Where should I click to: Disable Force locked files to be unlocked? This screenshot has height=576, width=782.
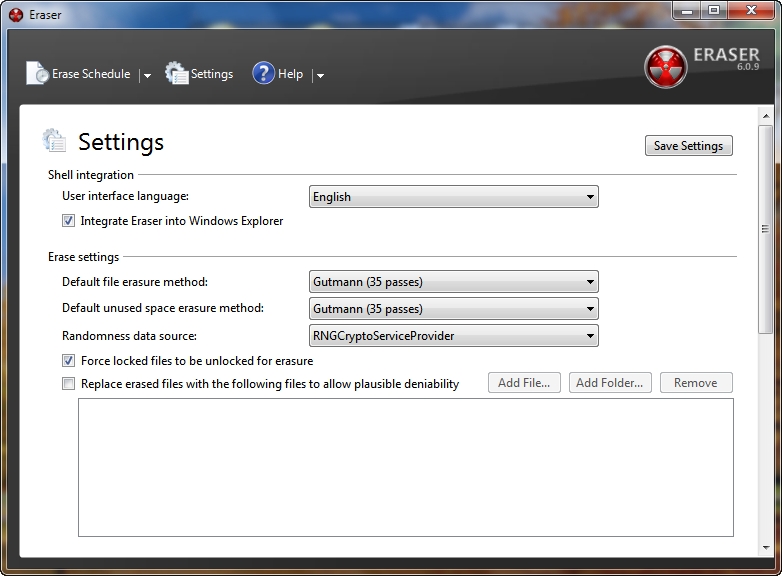pos(69,361)
